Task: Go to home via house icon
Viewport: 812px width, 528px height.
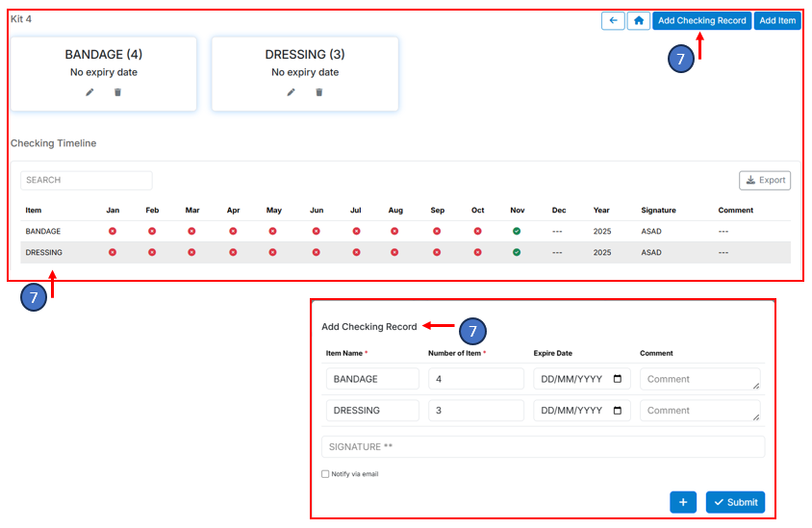Action: pos(639,20)
